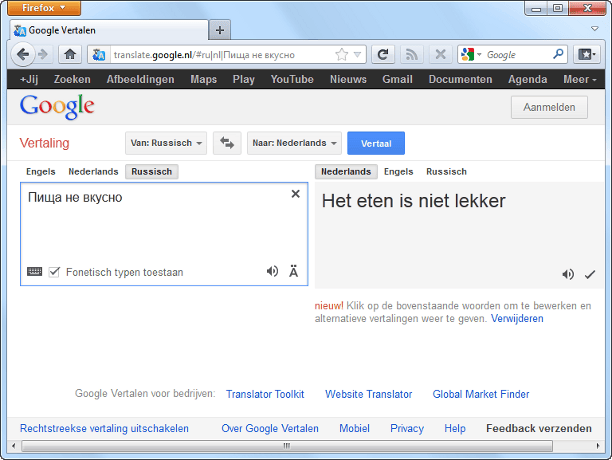Open the Help footer link

[x=455, y=428]
